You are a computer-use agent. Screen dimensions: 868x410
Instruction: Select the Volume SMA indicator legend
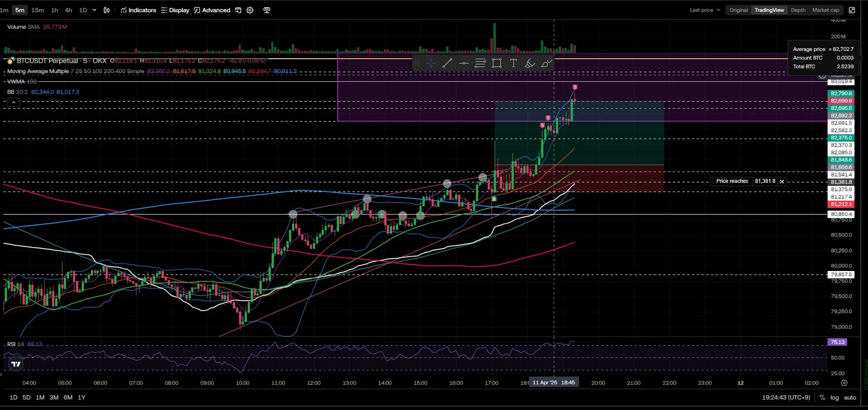[x=24, y=27]
